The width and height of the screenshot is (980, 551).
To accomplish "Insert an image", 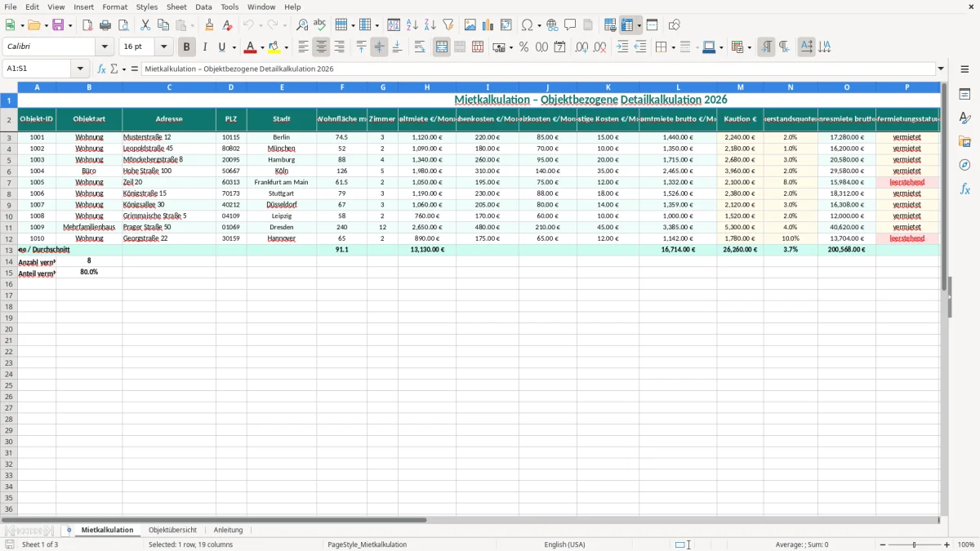I will [x=470, y=25].
